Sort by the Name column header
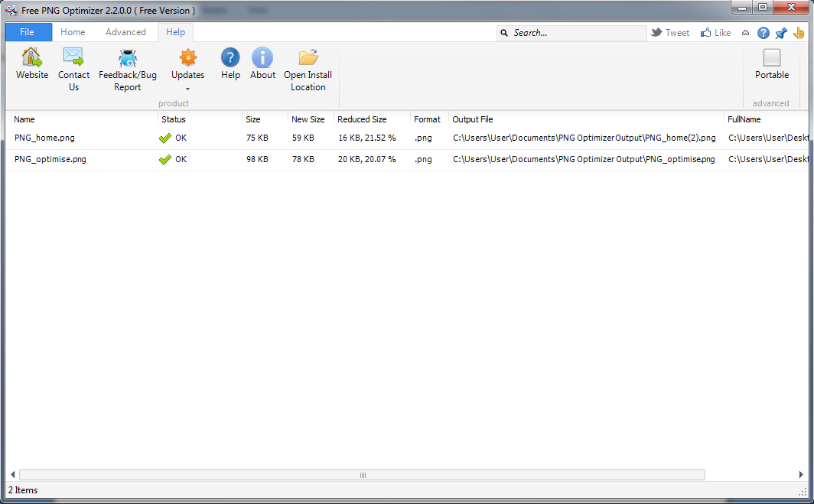This screenshot has width=814, height=504. tap(82, 119)
